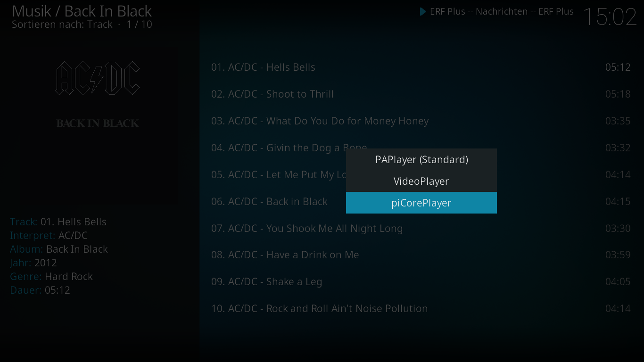This screenshot has width=644, height=362.
Task: Select VideoPlayer in the player menu
Action: pos(421,181)
